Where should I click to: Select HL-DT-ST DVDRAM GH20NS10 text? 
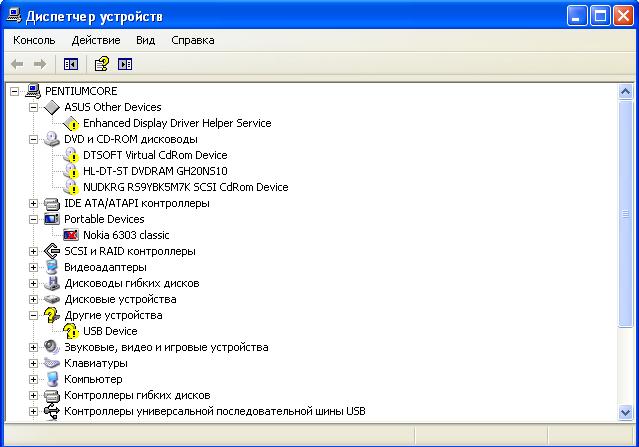155,171
